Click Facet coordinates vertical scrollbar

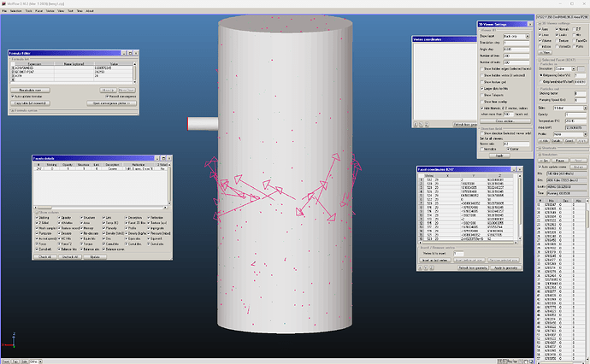(520, 207)
